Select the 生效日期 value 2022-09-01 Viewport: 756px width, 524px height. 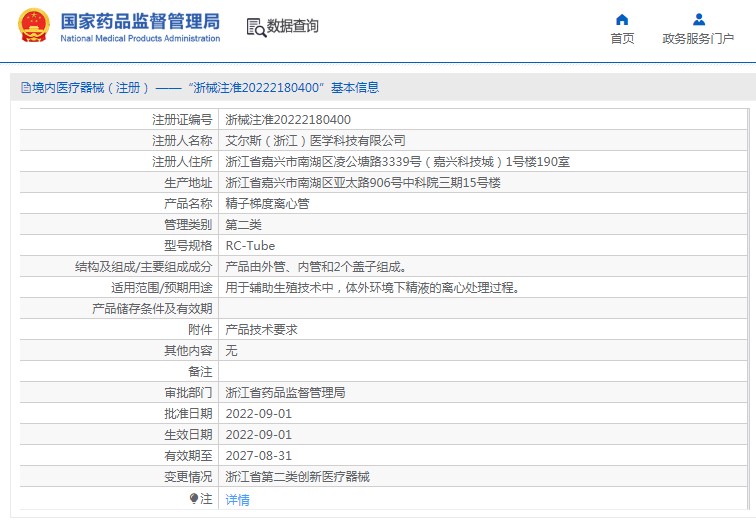259,435
